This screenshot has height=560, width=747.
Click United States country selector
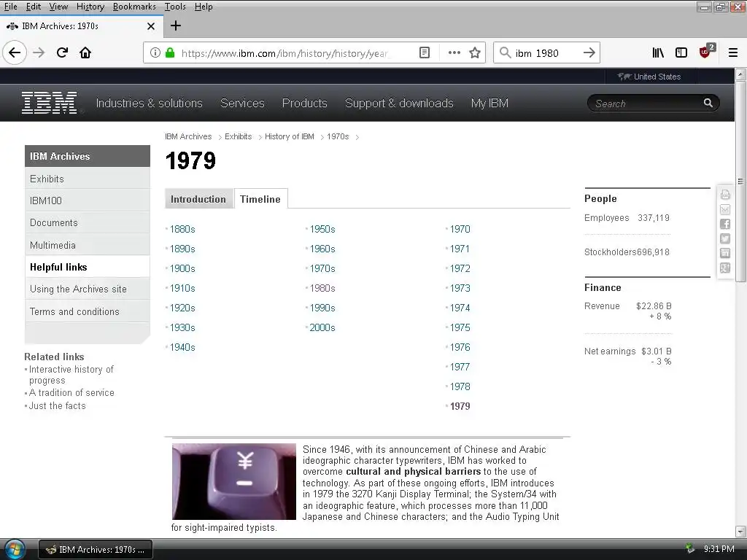click(649, 77)
